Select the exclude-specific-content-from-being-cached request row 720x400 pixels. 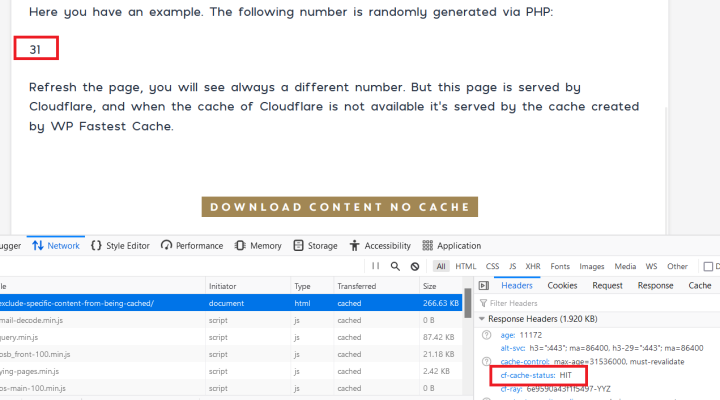point(231,303)
